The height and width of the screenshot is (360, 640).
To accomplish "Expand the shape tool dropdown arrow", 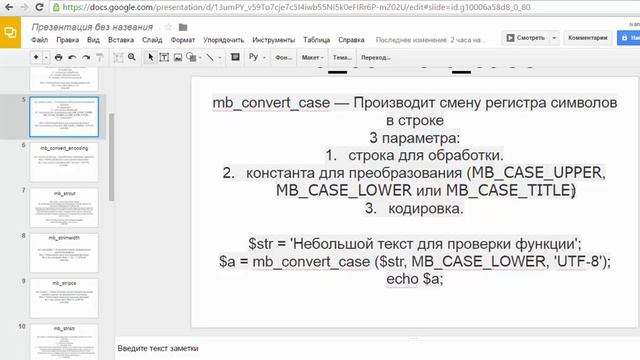I will tap(200, 58).
